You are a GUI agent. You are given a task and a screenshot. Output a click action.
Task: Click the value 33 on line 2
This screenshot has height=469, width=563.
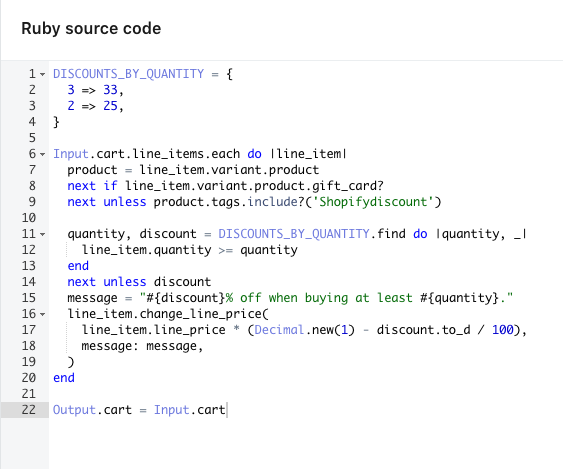(x=111, y=90)
